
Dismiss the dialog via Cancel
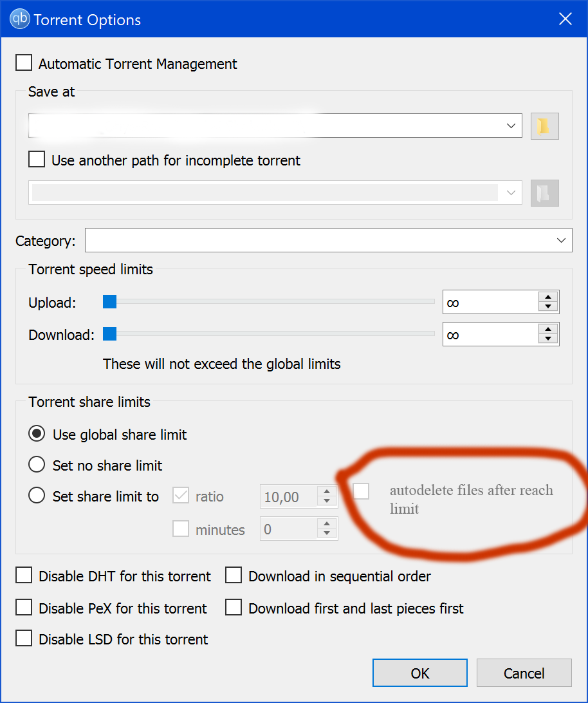coord(524,673)
